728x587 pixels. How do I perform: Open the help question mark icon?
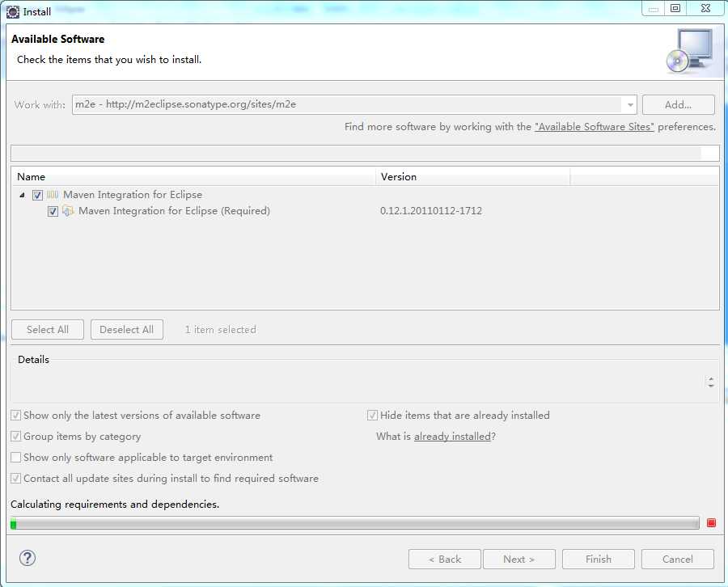[28, 558]
